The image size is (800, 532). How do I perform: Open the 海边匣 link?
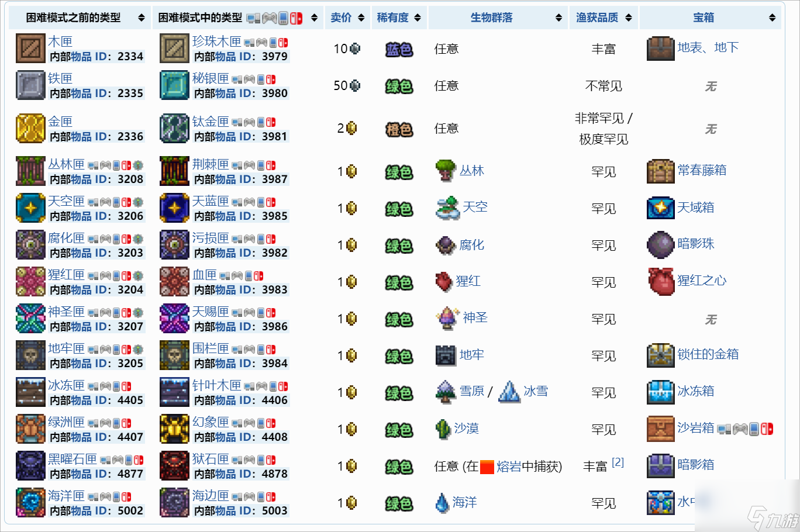click(211, 496)
